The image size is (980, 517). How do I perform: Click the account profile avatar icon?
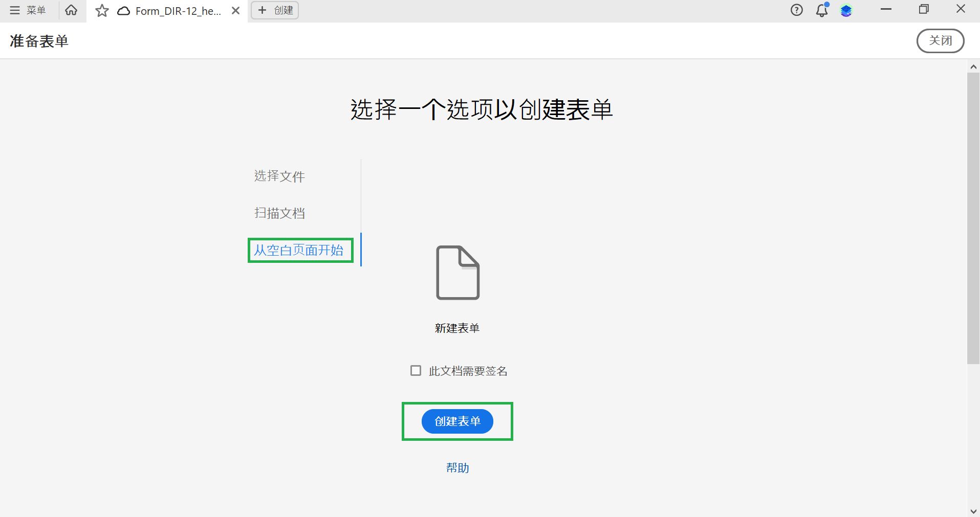(847, 10)
